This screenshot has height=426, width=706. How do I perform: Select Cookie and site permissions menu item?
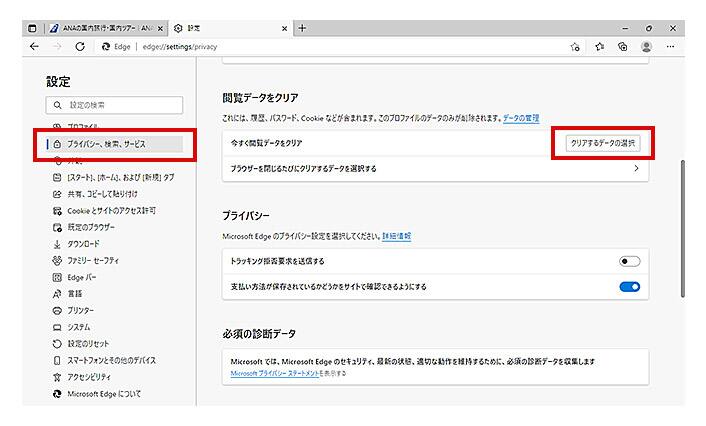112,210
